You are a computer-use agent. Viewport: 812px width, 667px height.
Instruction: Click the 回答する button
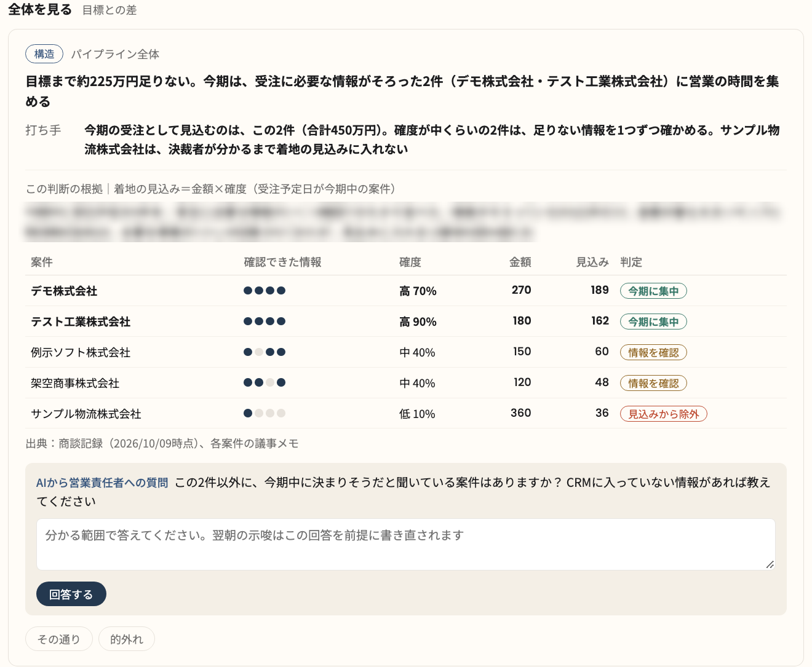pyautogui.click(x=71, y=594)
